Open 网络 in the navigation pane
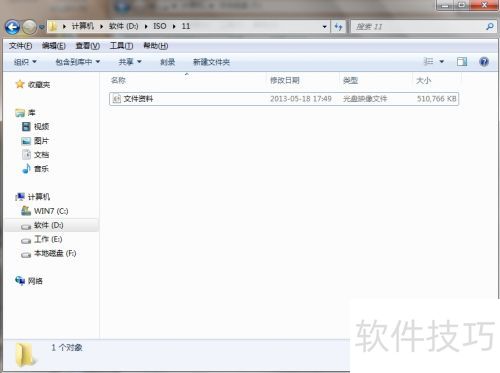The height and width of the screenshot is (373, 500). click(35, 281)
